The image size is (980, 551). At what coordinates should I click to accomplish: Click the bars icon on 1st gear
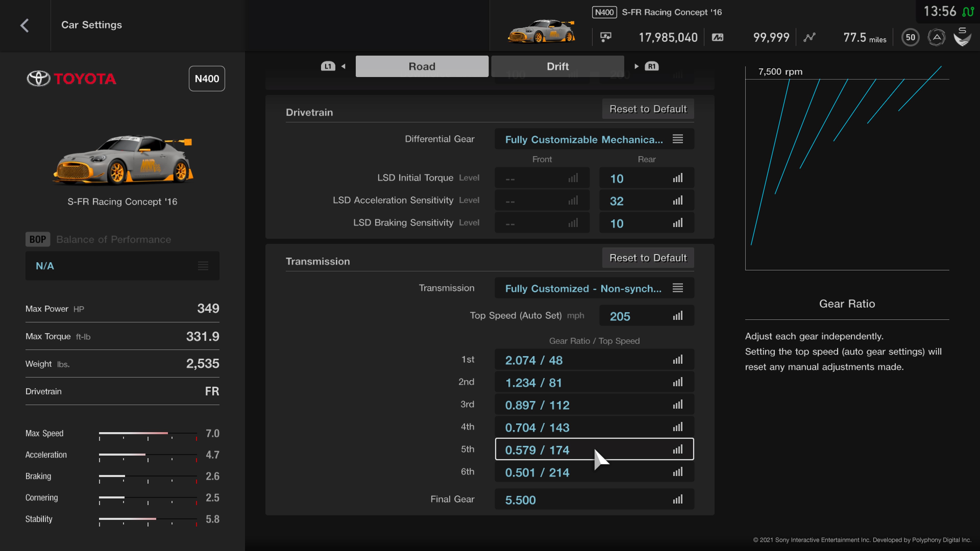(x=678, y=359)
